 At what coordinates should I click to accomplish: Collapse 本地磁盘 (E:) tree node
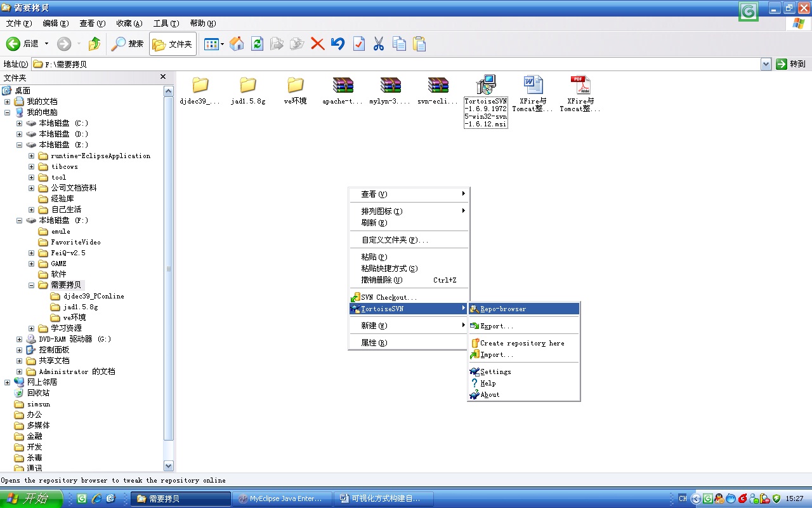(x=20, y=145)
